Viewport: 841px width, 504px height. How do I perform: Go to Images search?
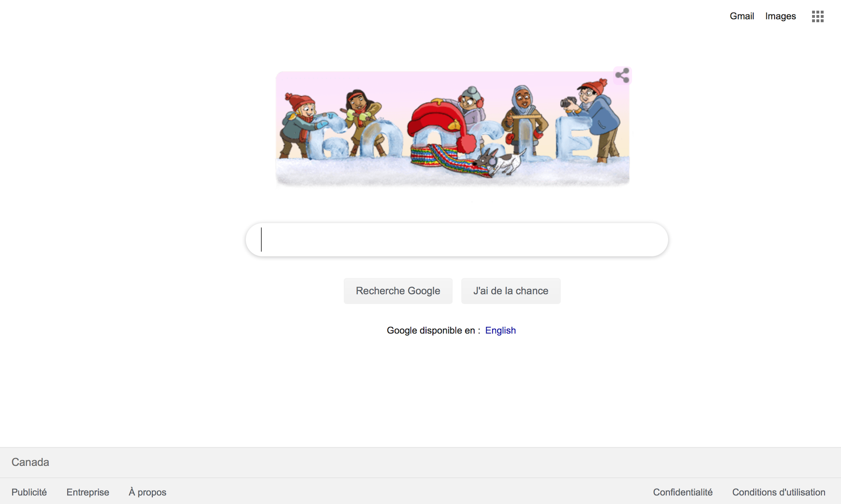[x=781, y=16]
